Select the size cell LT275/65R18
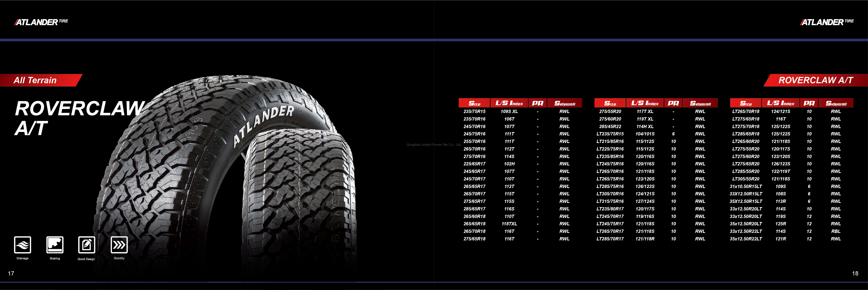This screenshot has height=290, width=868. coord(746,119)
